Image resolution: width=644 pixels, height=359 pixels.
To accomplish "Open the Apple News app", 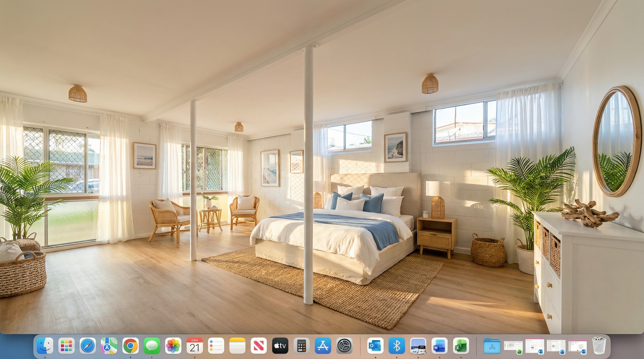I will click(x=259, y=346).
